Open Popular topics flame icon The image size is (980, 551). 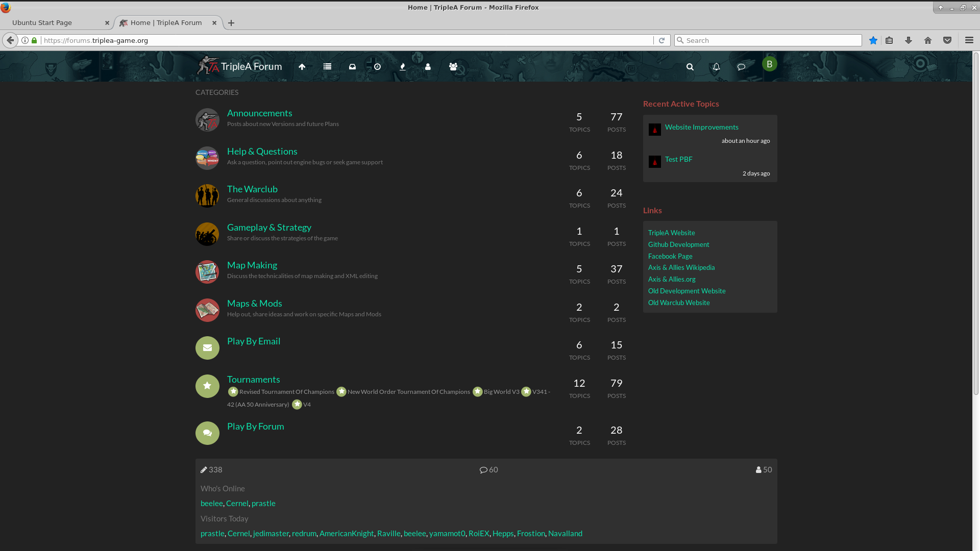click(402, 67)
